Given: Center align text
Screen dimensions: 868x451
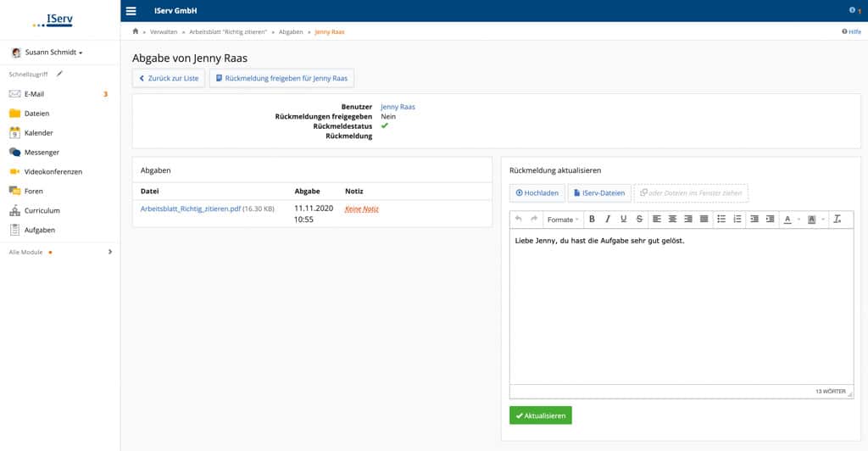Looking at the screenshot, I should pyautogui.click(x=672, y=219).
